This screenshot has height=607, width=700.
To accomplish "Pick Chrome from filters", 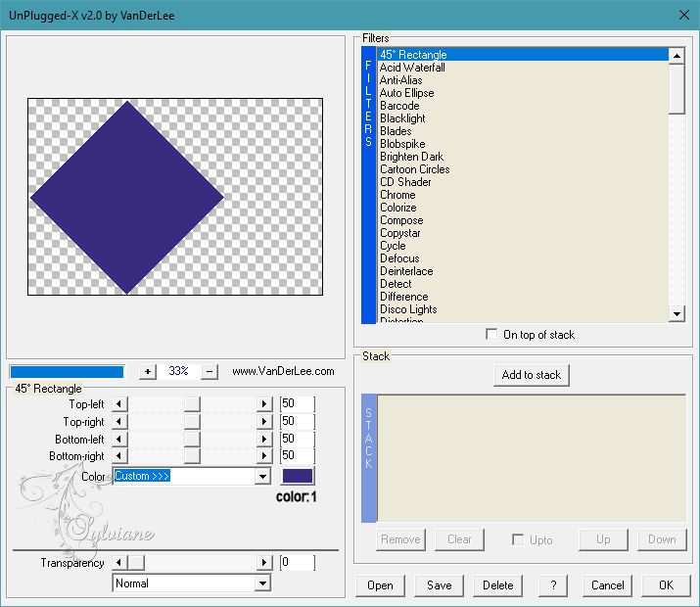I will (x=523, y=195).
